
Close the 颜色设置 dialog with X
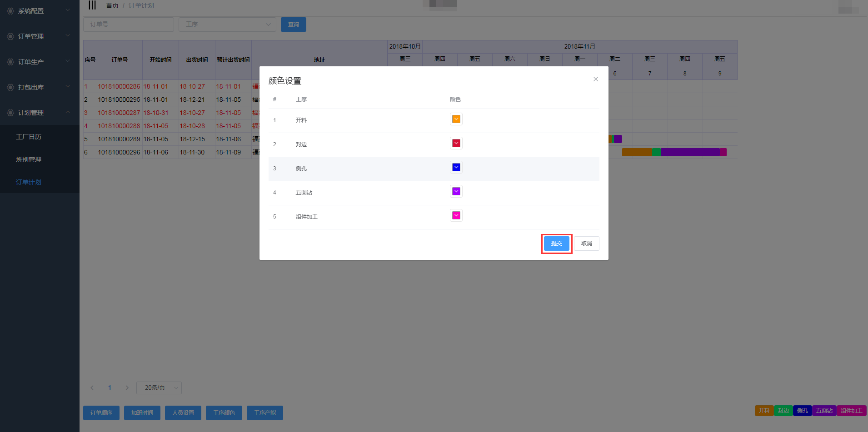[595, 79]
